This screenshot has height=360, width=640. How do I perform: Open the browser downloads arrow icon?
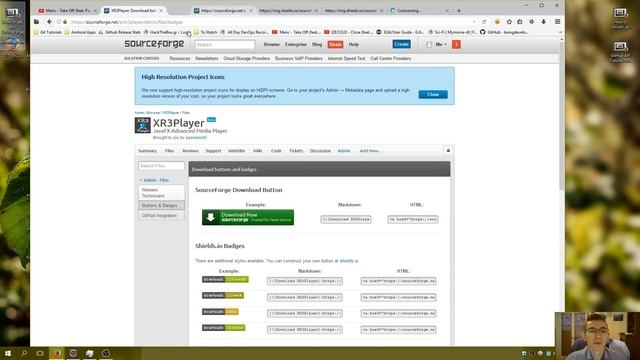coord(543,22)
